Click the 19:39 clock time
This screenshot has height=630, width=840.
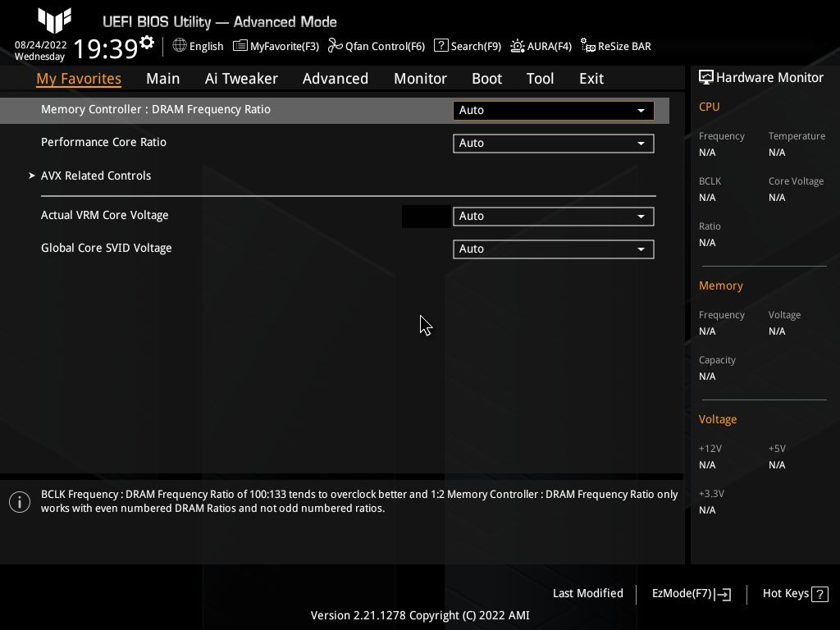(106, 48)
